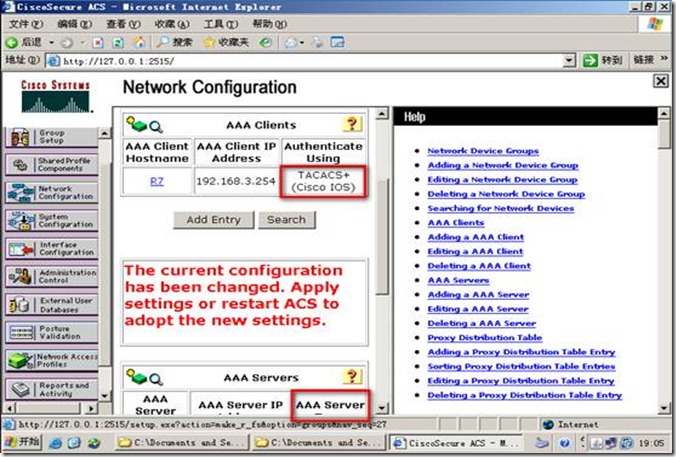
Task: Open the Group Setup navigation button
Action: pyautogui.click(x=52, y=137)
